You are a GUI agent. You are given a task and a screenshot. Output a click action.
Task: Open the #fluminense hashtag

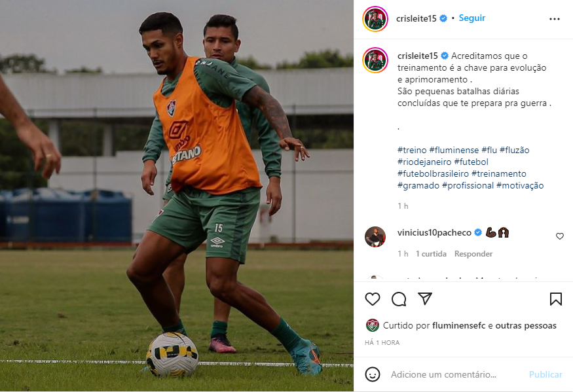454,150
